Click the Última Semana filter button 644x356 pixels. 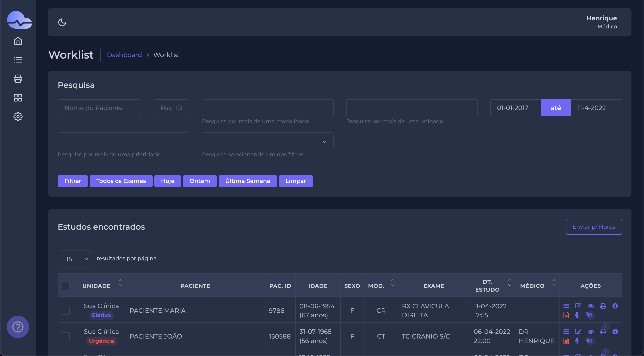pyautogui.click(x=248, y=181)
